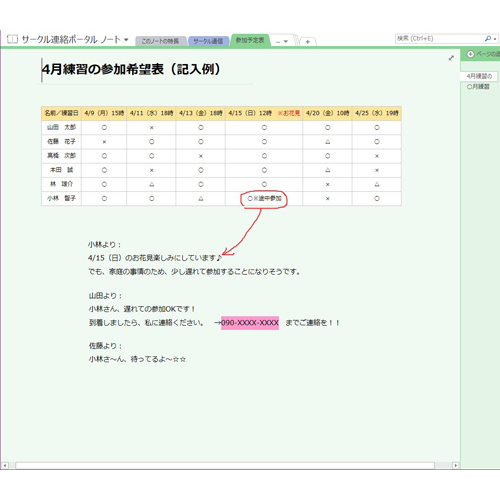Click 林 雄介's △ mark under 4/11

[x=152, y=184]
